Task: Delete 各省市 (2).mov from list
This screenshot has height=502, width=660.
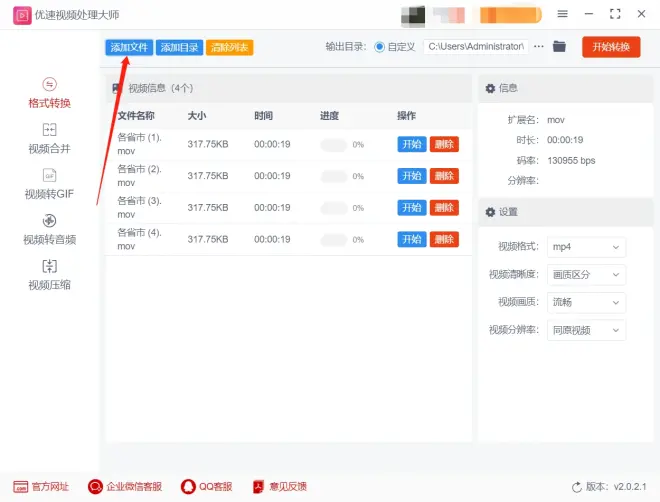Action: pos(444,176)
